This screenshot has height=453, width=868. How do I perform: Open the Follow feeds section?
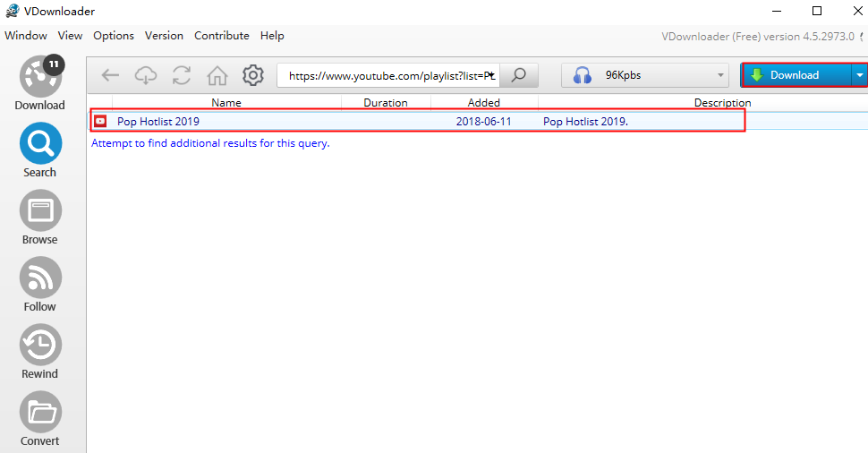[x=40, y=285]
